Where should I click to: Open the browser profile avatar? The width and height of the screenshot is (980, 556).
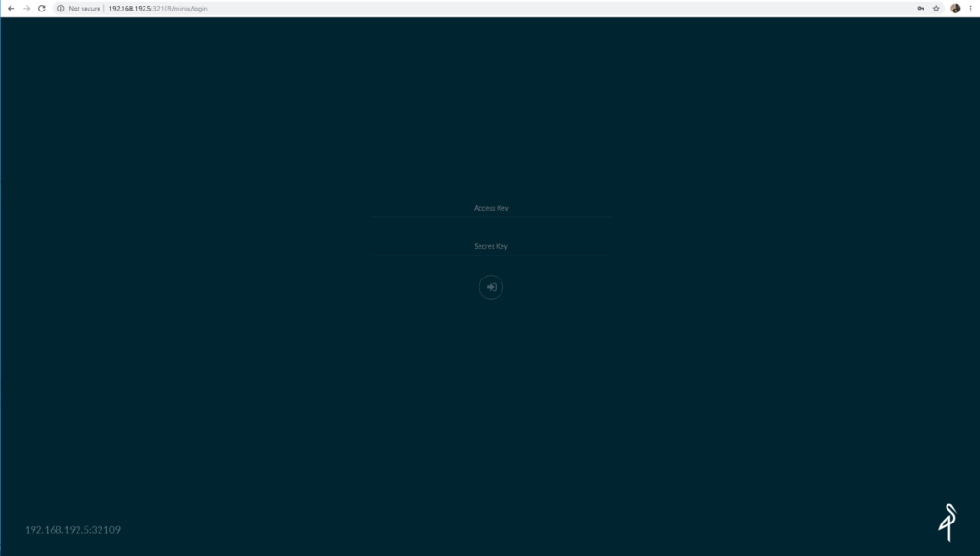tap(955, 8)
